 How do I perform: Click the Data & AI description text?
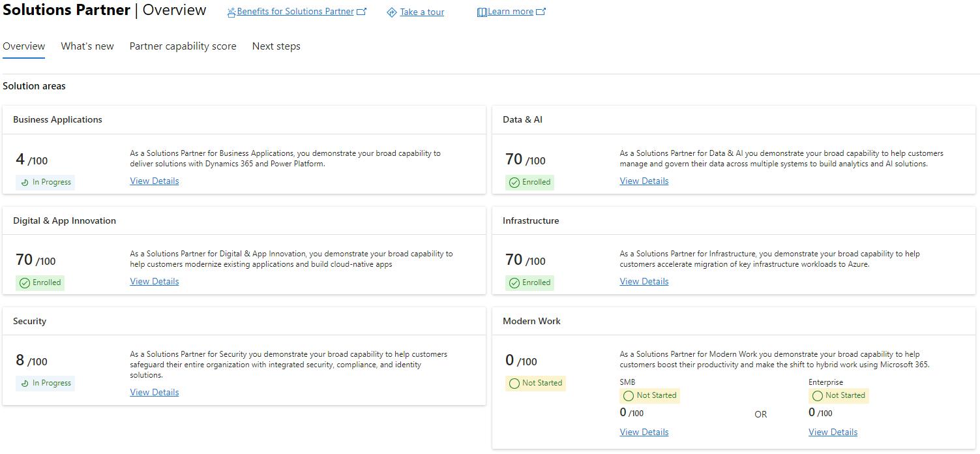coord(782,159)
